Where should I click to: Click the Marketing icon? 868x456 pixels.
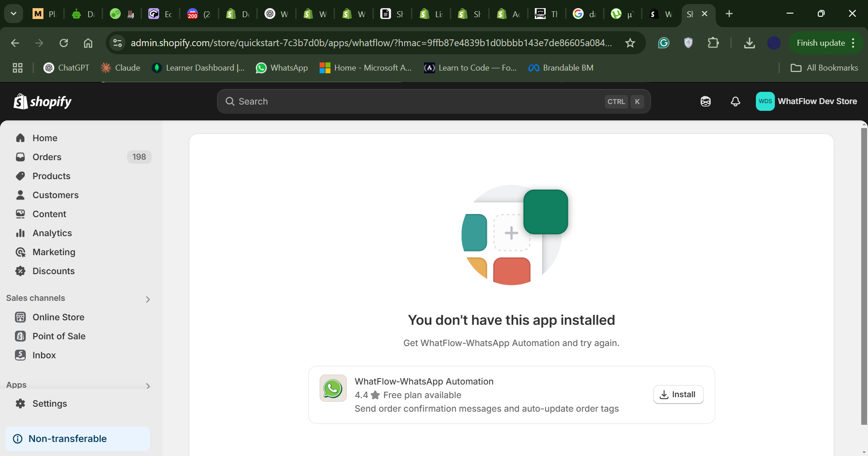tap(20, 252)
